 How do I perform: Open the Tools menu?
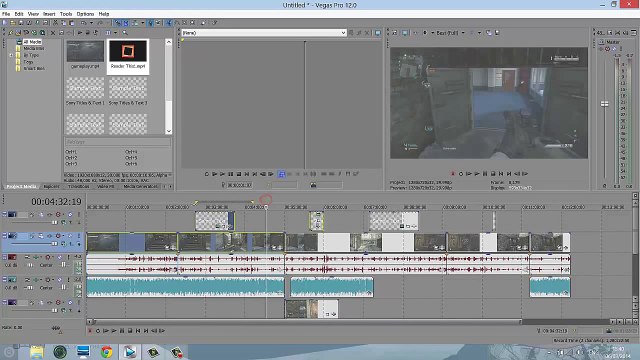point(66,14)
